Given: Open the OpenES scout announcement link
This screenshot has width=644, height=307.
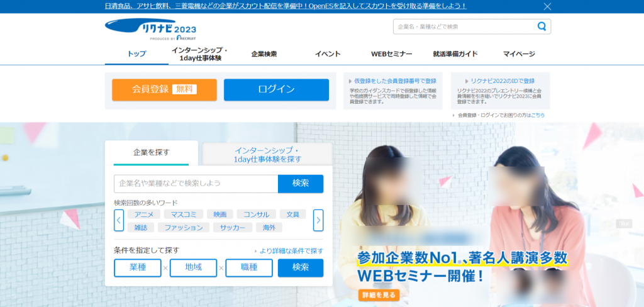Looking at the screenshot, I should (286, 6).
